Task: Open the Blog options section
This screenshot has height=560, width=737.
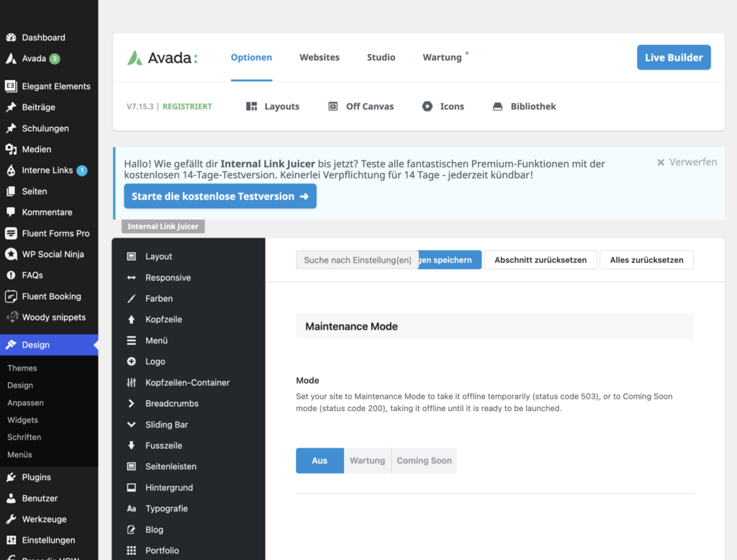Action: (x=189, y=530)
